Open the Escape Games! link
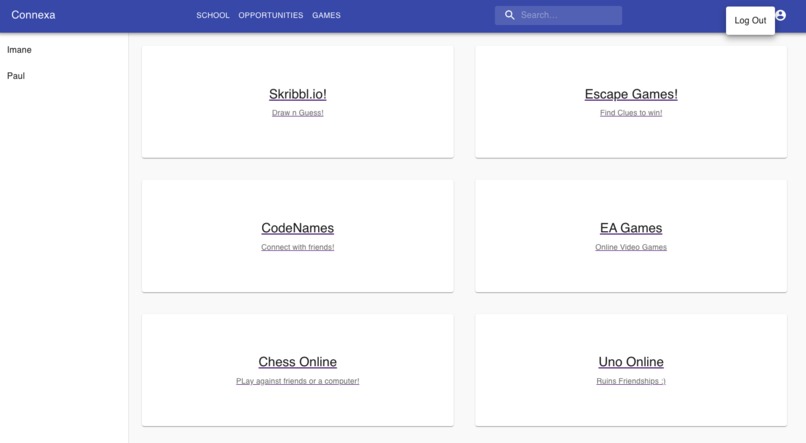The image size is (806, 443). (x=631, y=94)
